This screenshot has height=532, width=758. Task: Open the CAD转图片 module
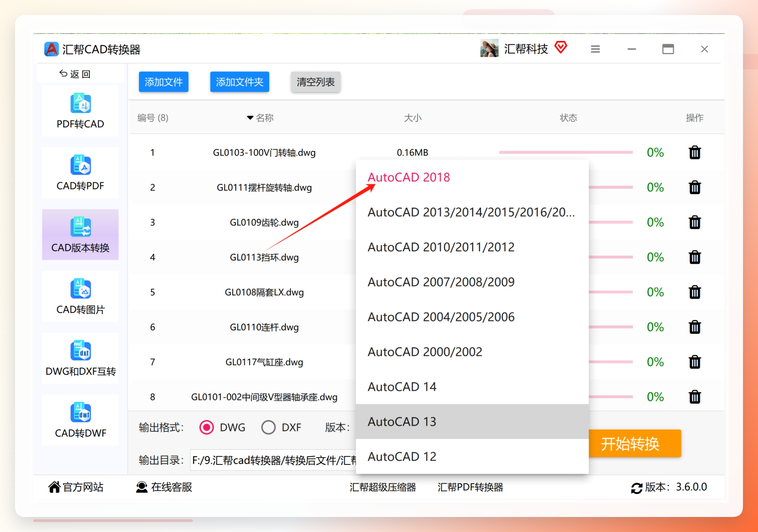(x=80, y=297)
